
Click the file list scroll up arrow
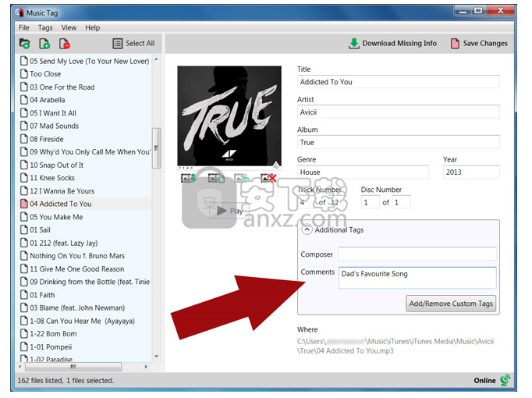pyautogui.click(x=156, y=59)
